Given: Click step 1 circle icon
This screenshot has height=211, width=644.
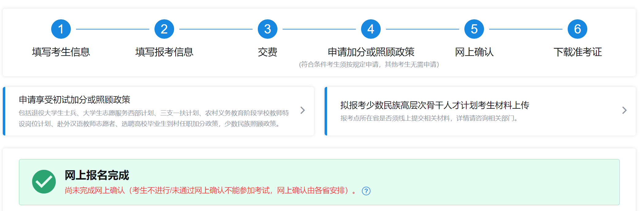Looking at the screenshot, I should [61, 29].
